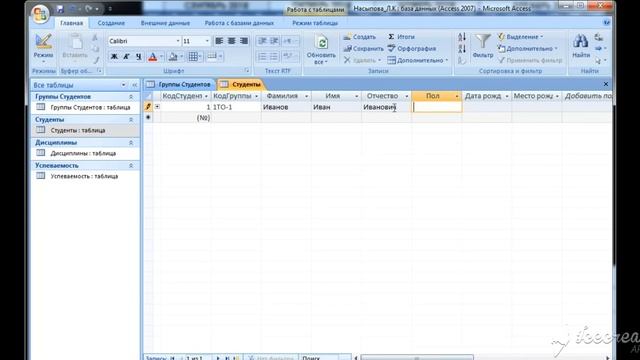Open Дополнительно in the Сортировка и фильтр group

[x=527, y=49]
